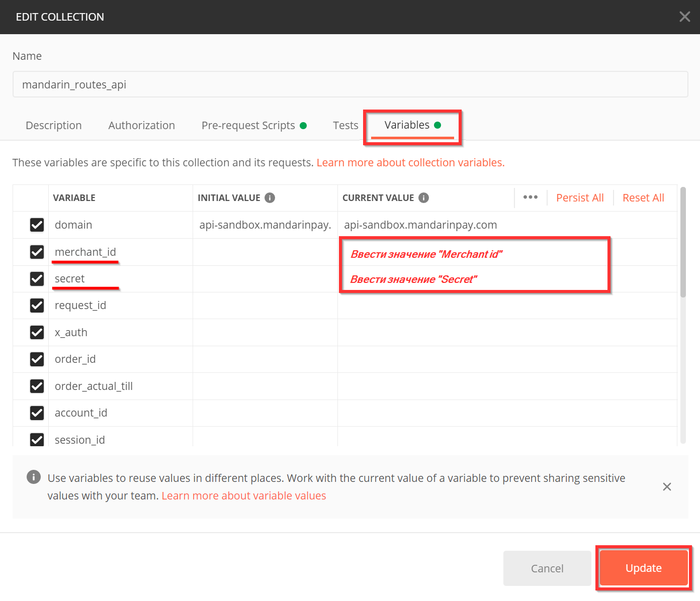Close the Edit Collection dialog
This screenshot has height=601, width=700.
[684, 17]
